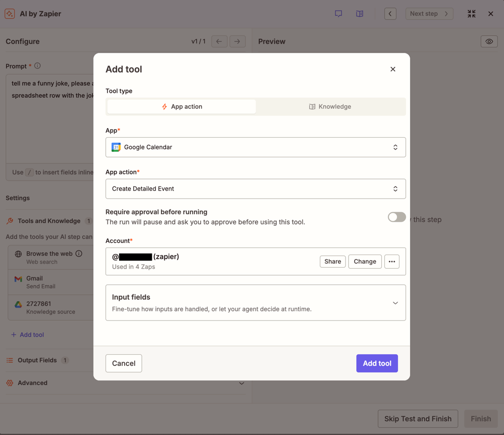504x435 pixels.
Task: Close the Add tool dialog
Action: pos(393,69)
